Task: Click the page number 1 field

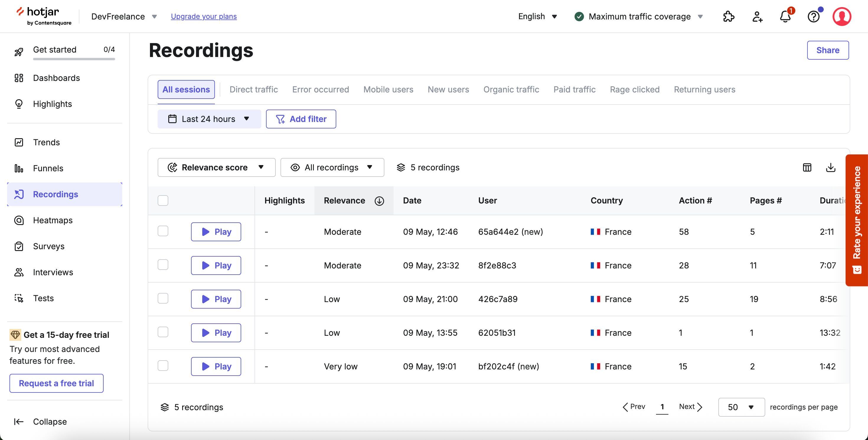Action: (662, 407)
